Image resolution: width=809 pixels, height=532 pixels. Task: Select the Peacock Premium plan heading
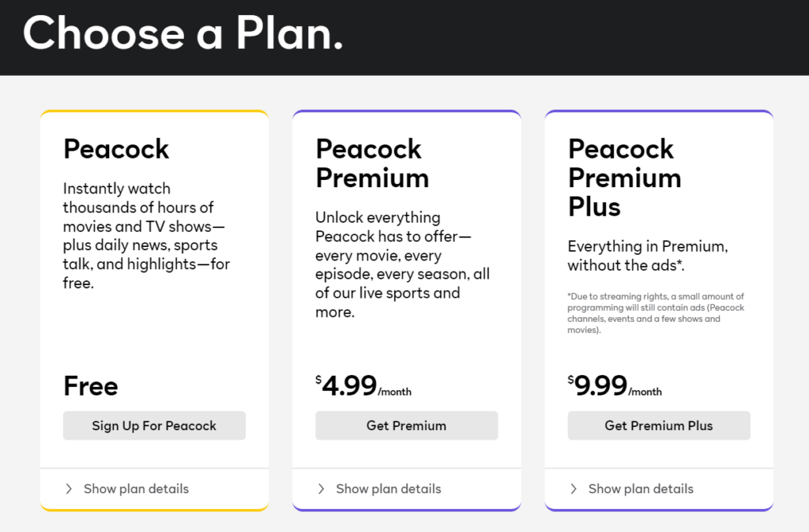(x=372, y=163)
